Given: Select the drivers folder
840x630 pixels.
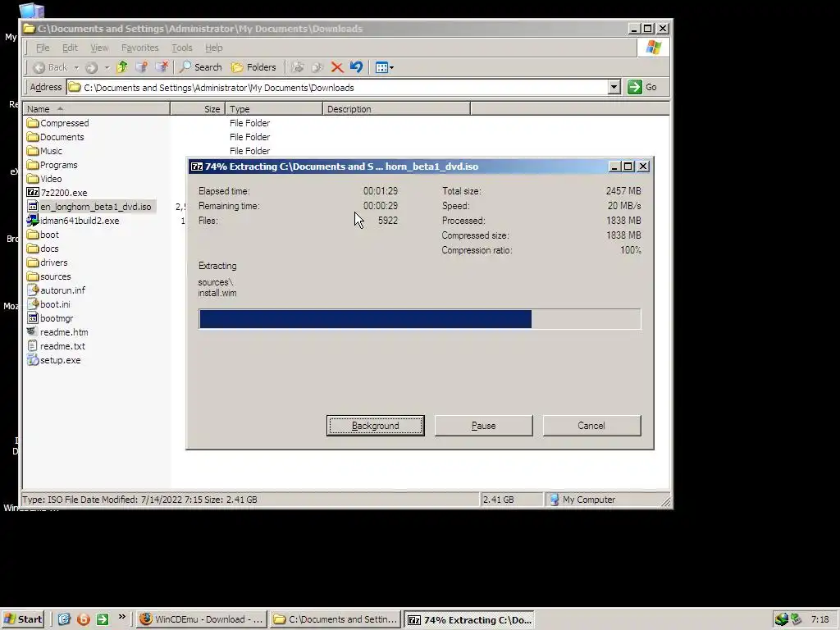Looking at the screenshot, I should [x=48, y=262].
